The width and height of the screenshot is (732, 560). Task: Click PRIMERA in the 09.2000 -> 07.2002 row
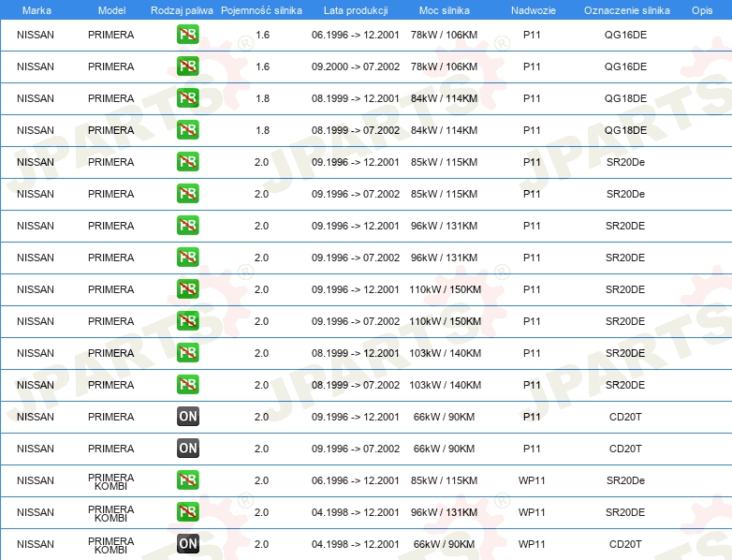click(x=110, y=66)
